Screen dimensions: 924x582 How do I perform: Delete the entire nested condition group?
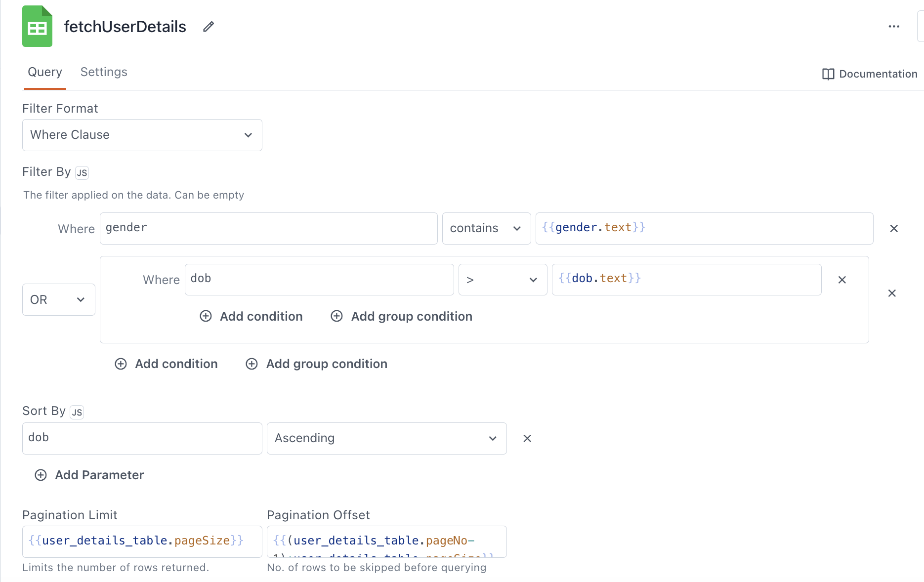click(x=892, y=293)
